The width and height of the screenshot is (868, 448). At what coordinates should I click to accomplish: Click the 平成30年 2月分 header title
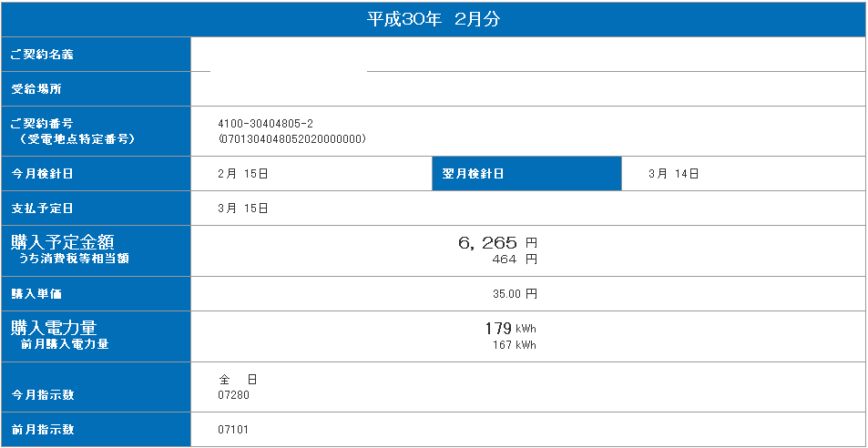(434, 19)
